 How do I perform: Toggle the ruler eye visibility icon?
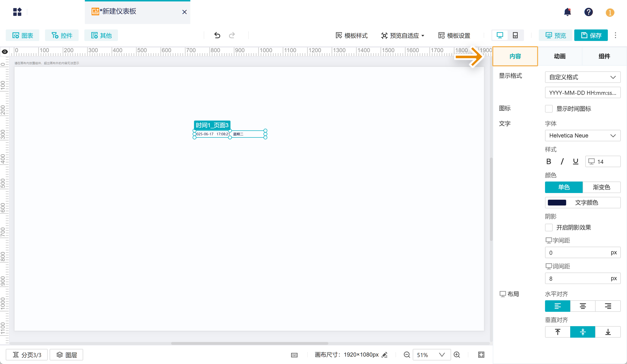[5, 52]
